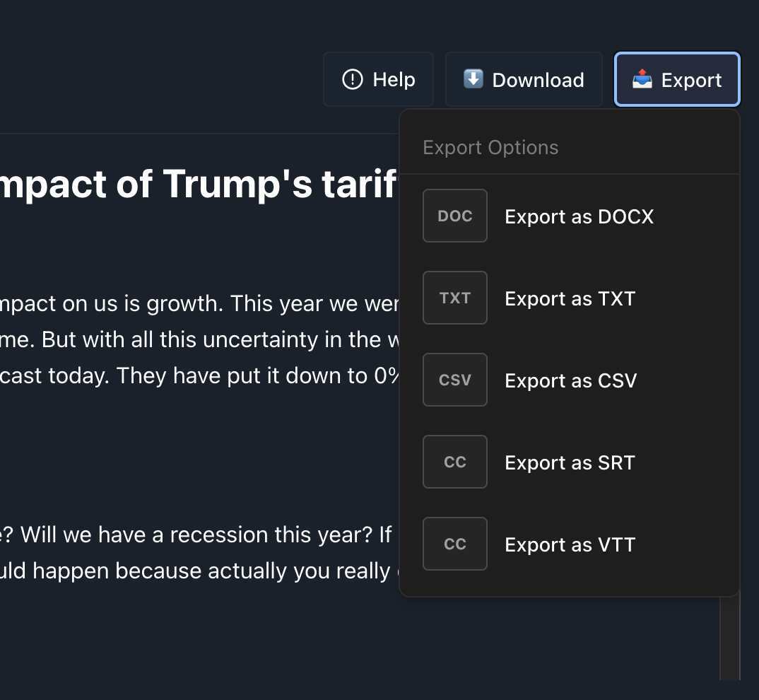Click the CC badge next to SRT
Image resolution: width=759 pixels, height=700 pixels.
(x=455, y=462)
